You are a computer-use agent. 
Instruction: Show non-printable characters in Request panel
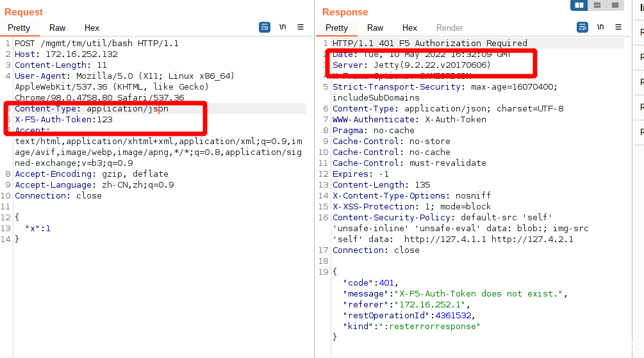[x=283, y=28]
